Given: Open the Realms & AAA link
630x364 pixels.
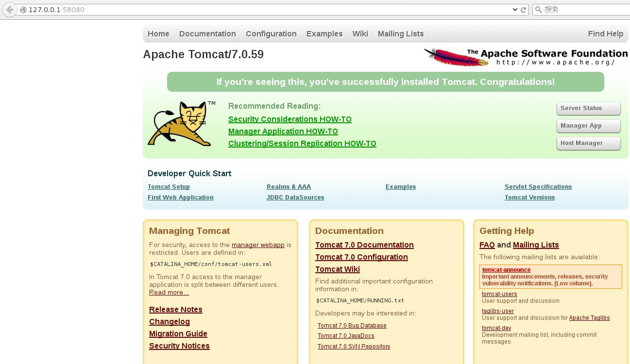Looking at the screenshot, I should [x=289, y=187].
